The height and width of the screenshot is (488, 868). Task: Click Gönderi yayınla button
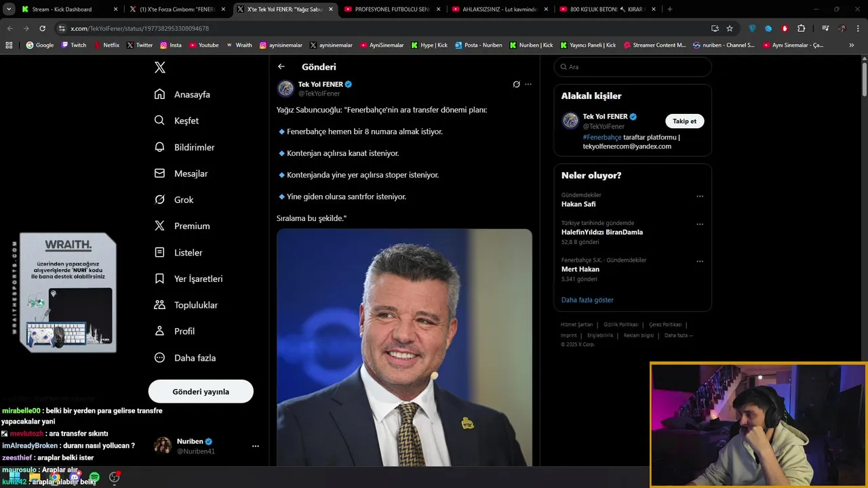pyautogui.click(x=201, y=392)
